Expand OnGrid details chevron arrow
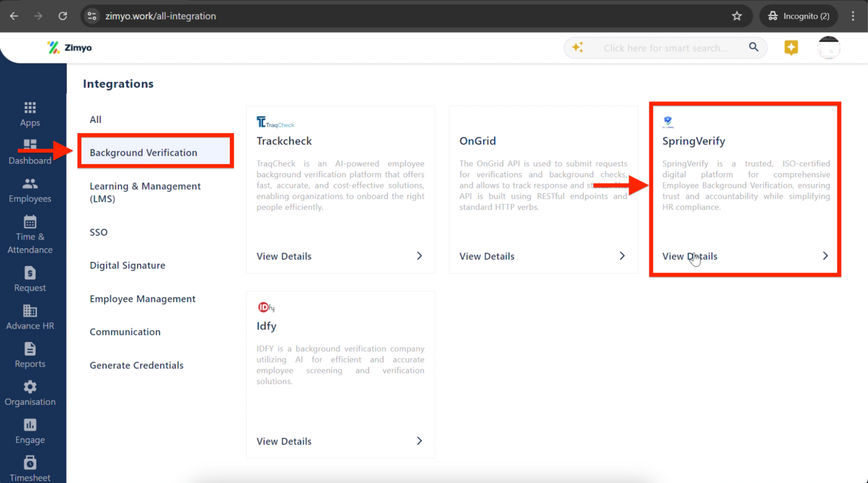The height and width of the screenshot is (483, 868). (x=622, y=256)
